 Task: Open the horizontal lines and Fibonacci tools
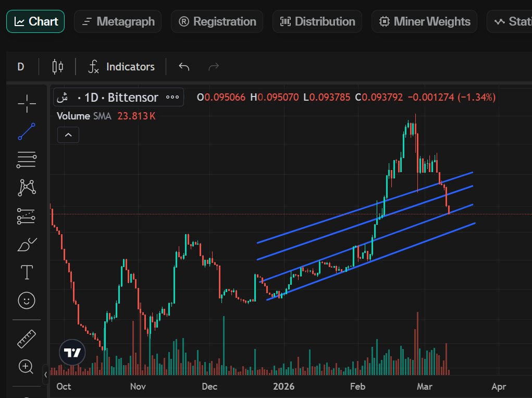pos(27,160)
